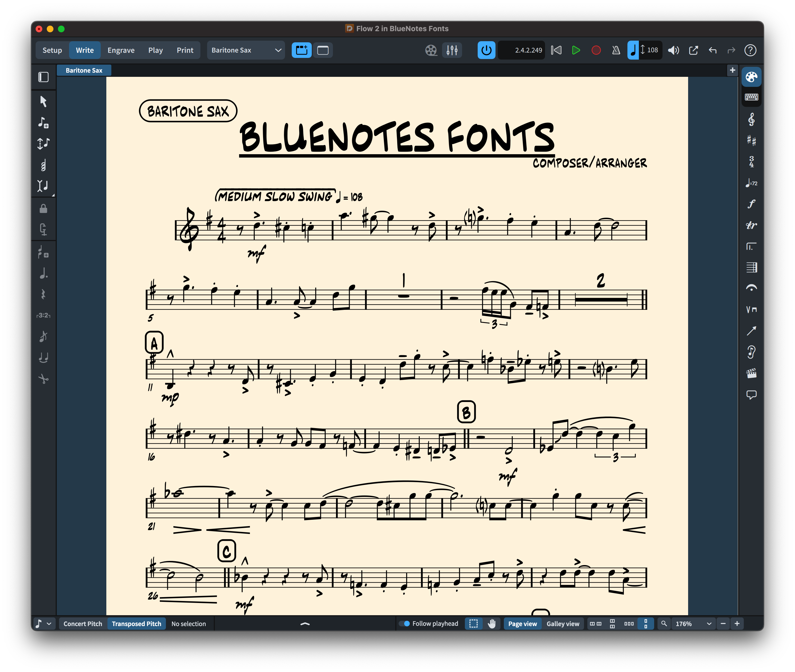Open bars and barlines panel
This screenshot has width=795, height=672.
tap(751, 268)
